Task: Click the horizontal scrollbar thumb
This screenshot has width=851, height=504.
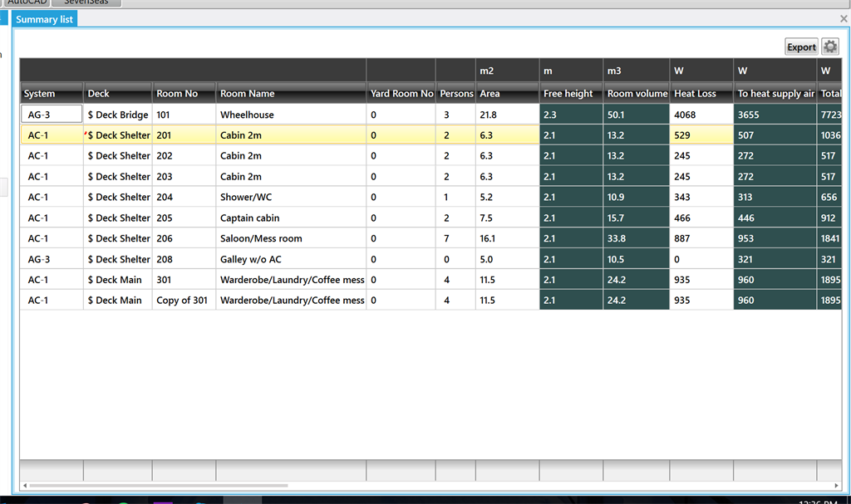Action: [x=159, y=486]
